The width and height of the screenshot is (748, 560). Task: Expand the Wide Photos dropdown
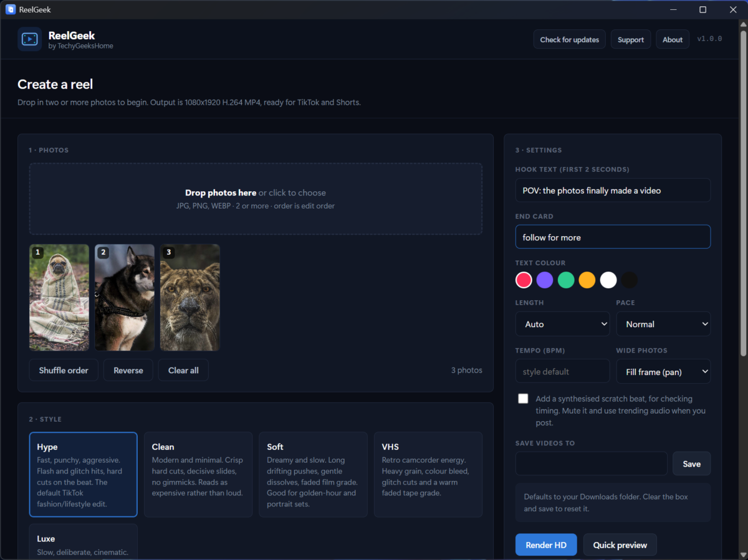pos(663,371)
